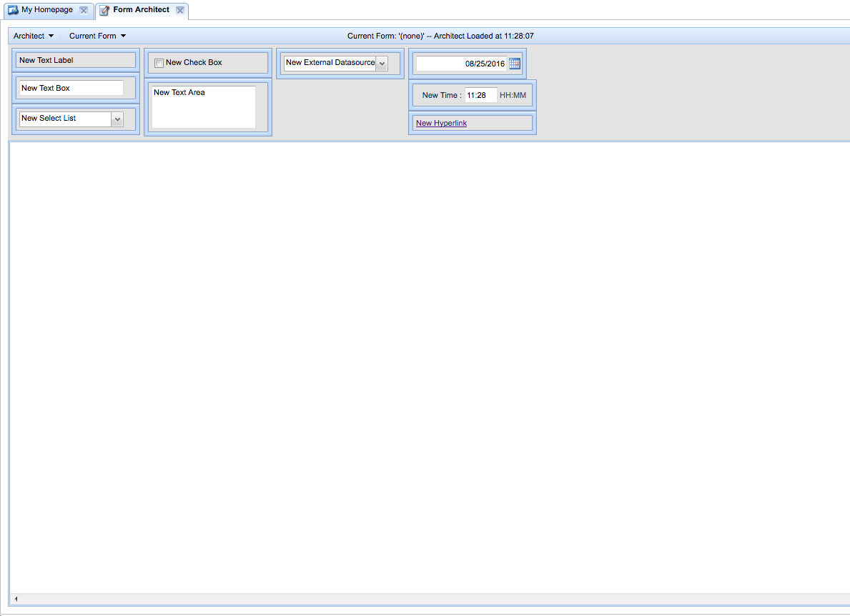This screenshot has width=850, height=616.
Task: Click the time field showing 11:28
Action: (480, 95)
